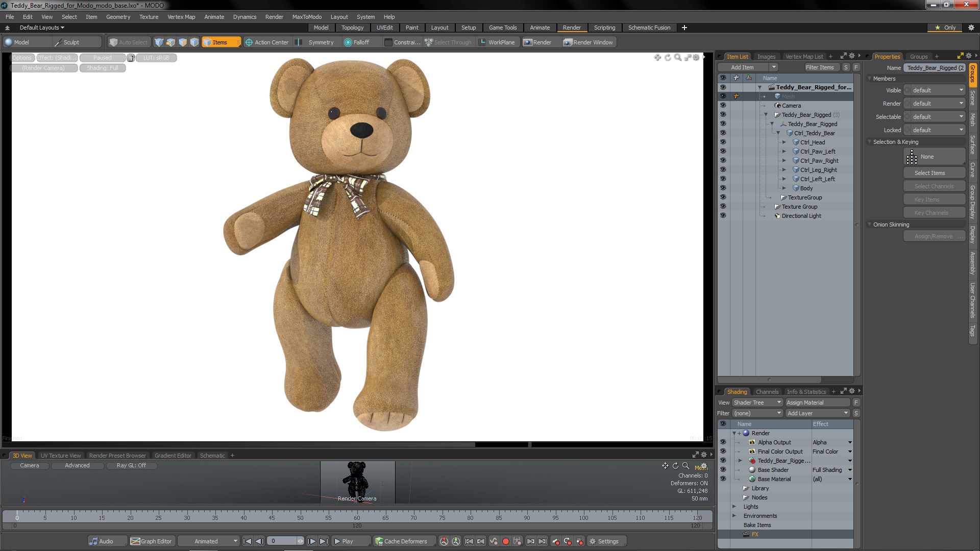The height and width of the screenshot is (551, 980).
Task: Open the Default Layouts dropdown
Action: point(42,28)
